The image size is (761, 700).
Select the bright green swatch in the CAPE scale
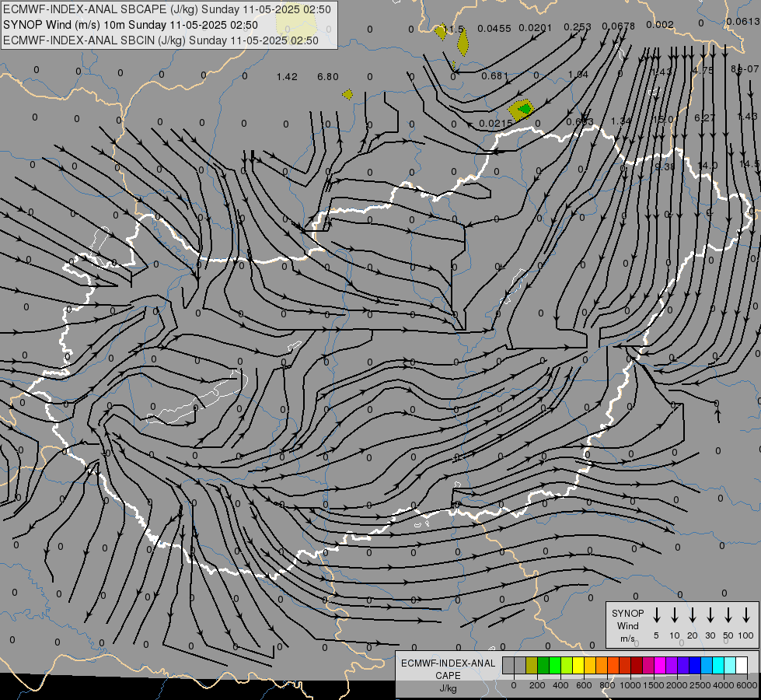coord(555,665)
